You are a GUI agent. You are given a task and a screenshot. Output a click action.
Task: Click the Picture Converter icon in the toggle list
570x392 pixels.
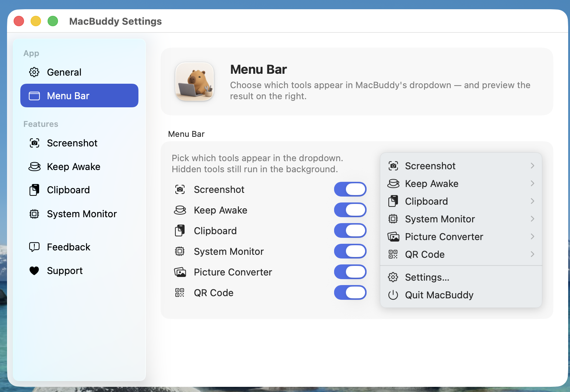[x=180, y=272]
